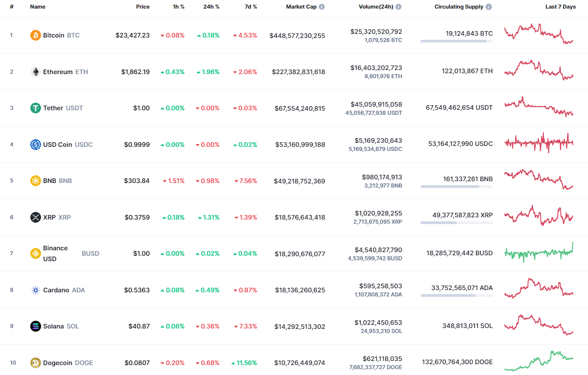Click the BNB coin logo

point(35,180)
